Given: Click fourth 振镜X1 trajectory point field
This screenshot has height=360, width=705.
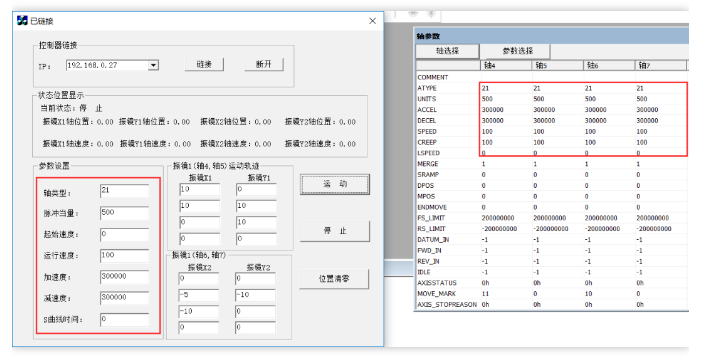Looking at the screenshot, I should tap(200, 239).
